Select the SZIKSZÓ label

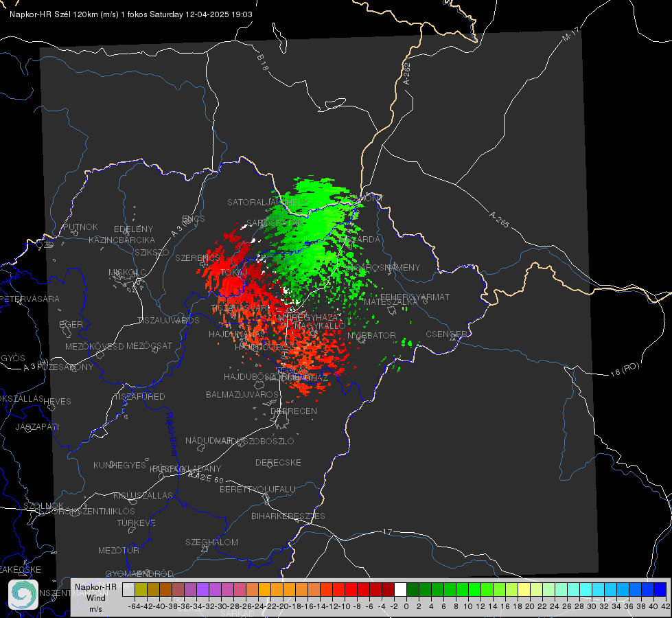pyautogui.click(x=152, y=252)
